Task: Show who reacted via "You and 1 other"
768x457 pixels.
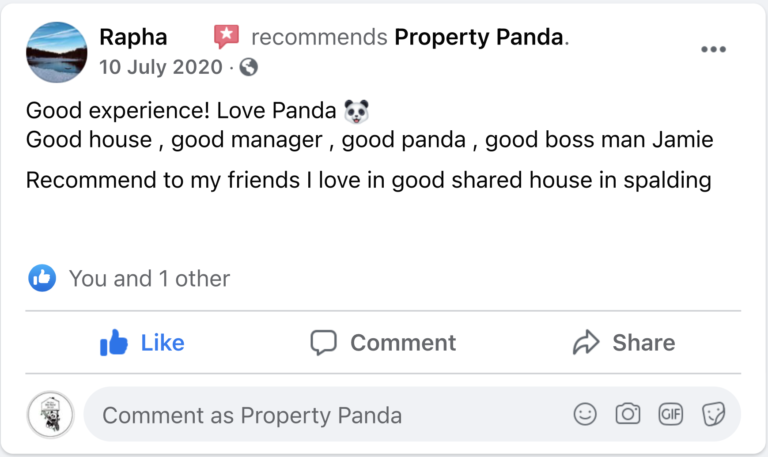Action: (149, 278)
